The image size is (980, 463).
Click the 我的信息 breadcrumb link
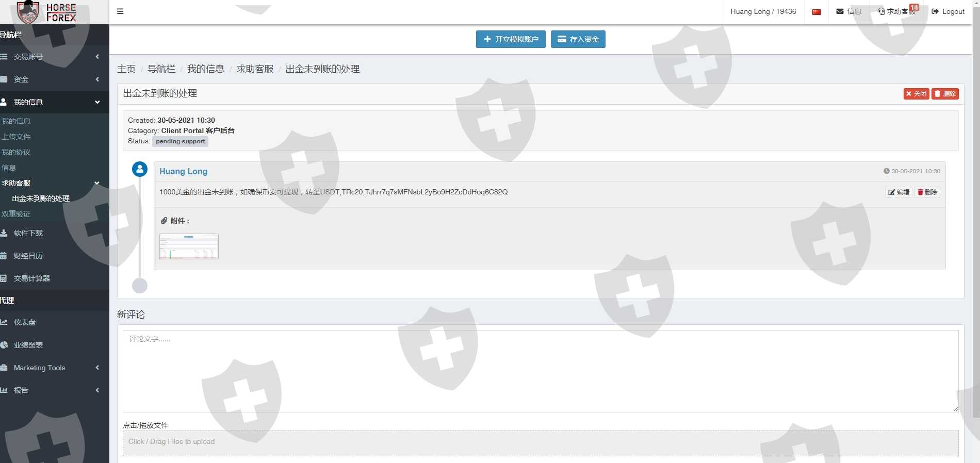[206, 69]
